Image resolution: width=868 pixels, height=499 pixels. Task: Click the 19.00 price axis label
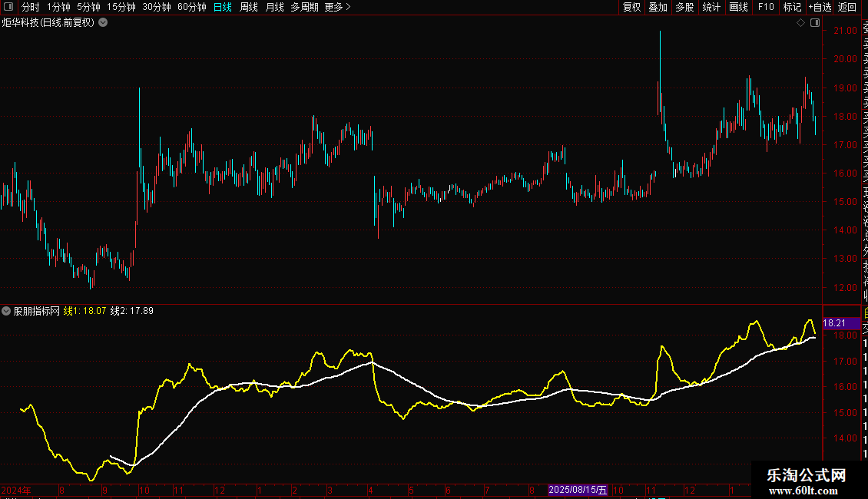tap(845, 88)
